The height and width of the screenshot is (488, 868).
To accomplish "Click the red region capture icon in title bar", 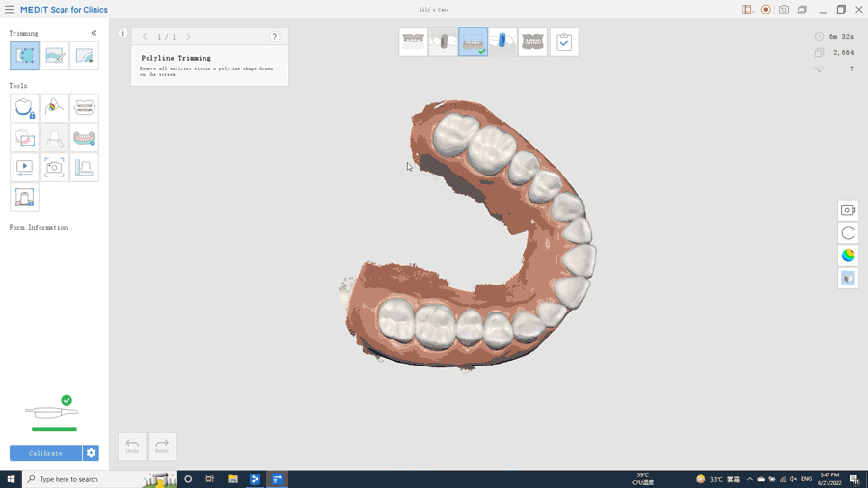I will click(x=746, y=10).
